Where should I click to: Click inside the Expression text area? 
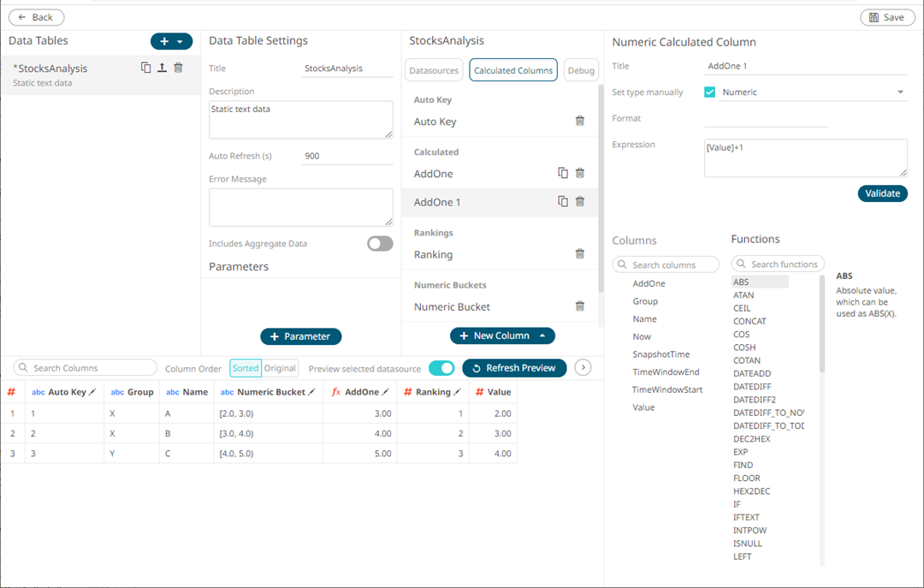[x=804, y=157]
